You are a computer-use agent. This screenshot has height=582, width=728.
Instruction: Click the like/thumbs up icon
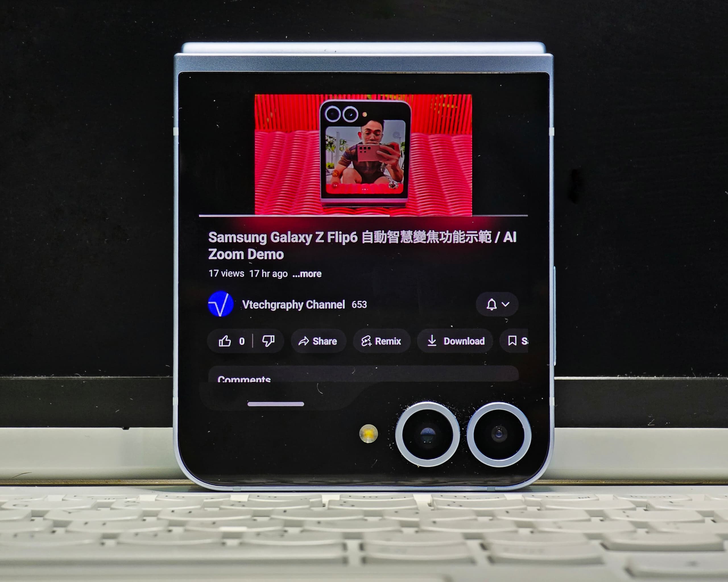click(x=227, y=341)
